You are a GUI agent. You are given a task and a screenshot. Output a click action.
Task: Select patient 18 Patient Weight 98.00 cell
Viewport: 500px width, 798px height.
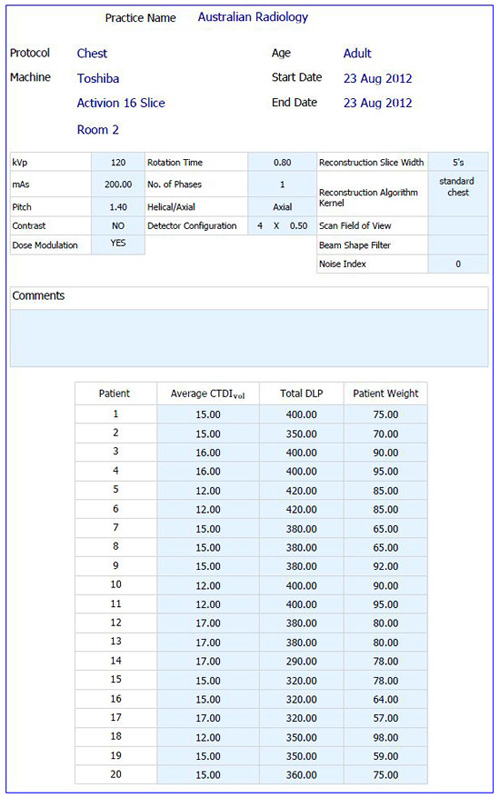pos(385,737)
